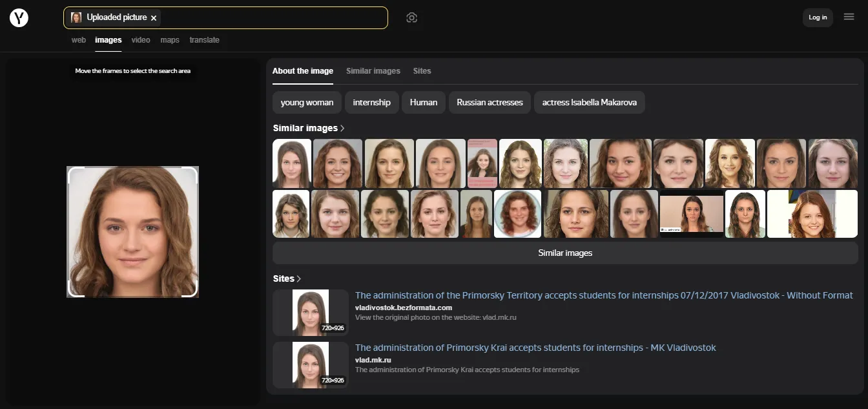The image size is (868, 409).
Task: Click the uploaded picture thumbnail in search bar
Action: (x=76, y=17)
